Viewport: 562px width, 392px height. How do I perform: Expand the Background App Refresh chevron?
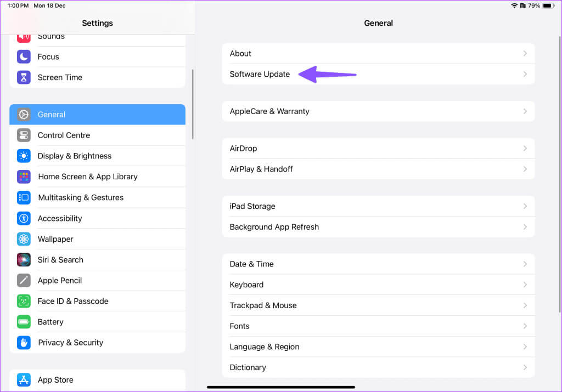tap(525, 227)
